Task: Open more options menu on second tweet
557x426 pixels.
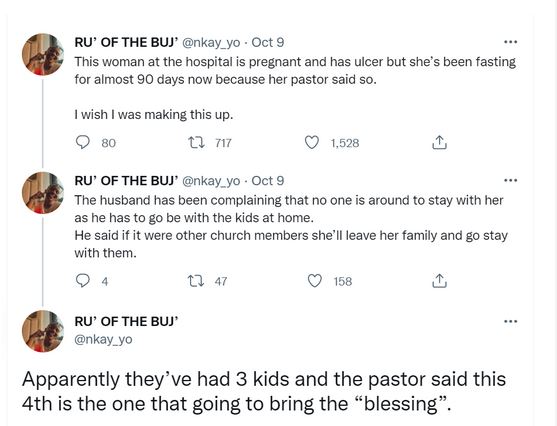Action: 510,181
